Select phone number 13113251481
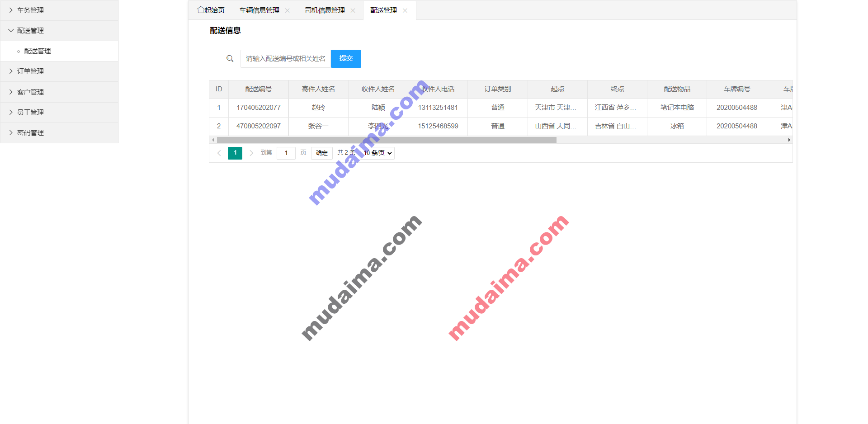868x424 pixels. pos(438,108)
